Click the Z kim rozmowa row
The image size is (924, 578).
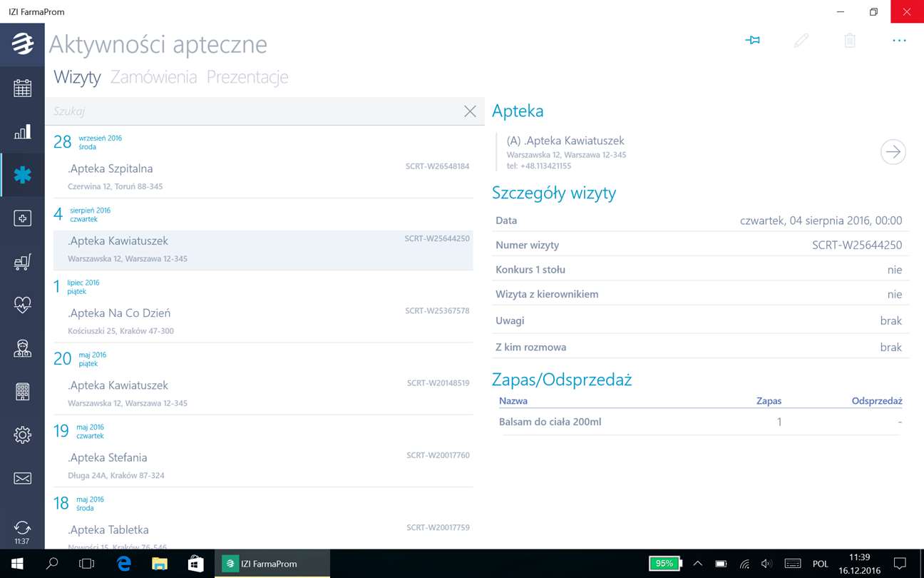coord(700,347)
